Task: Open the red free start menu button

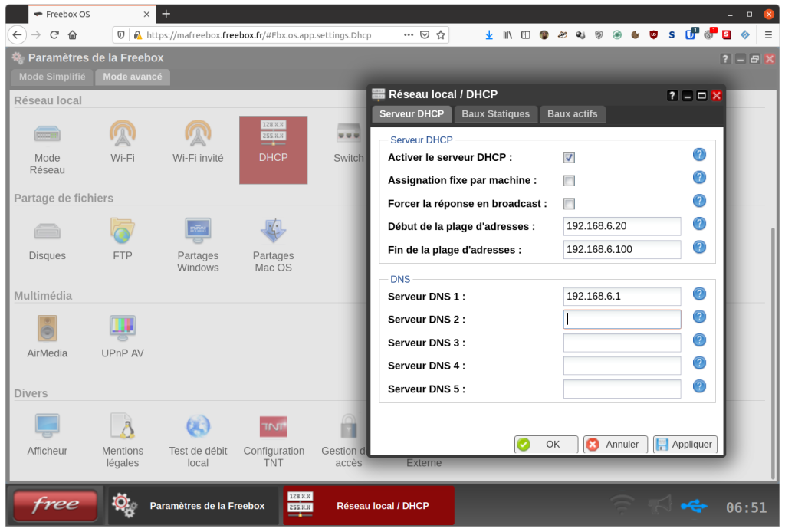Action: (x=55, y=505)
